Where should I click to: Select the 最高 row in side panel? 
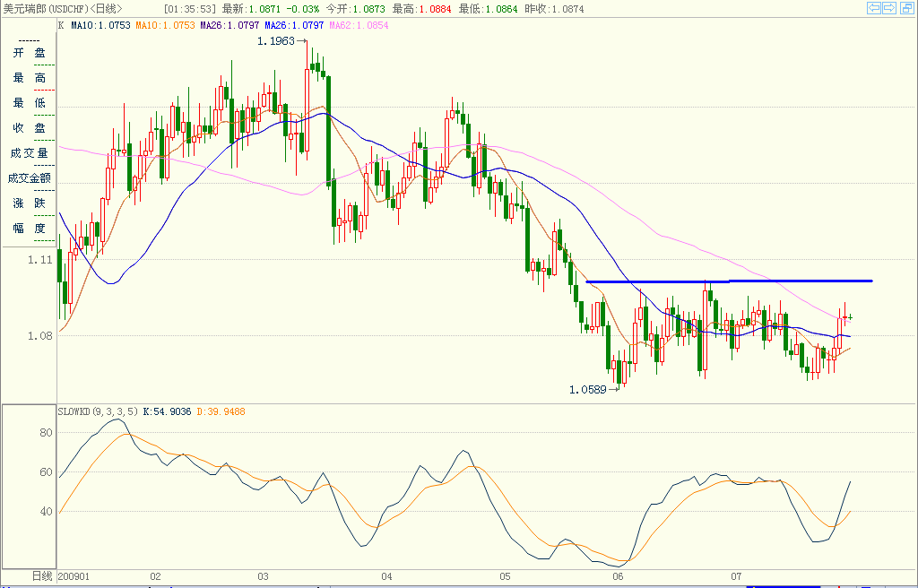pyautogui.click(x=30, y=78)
